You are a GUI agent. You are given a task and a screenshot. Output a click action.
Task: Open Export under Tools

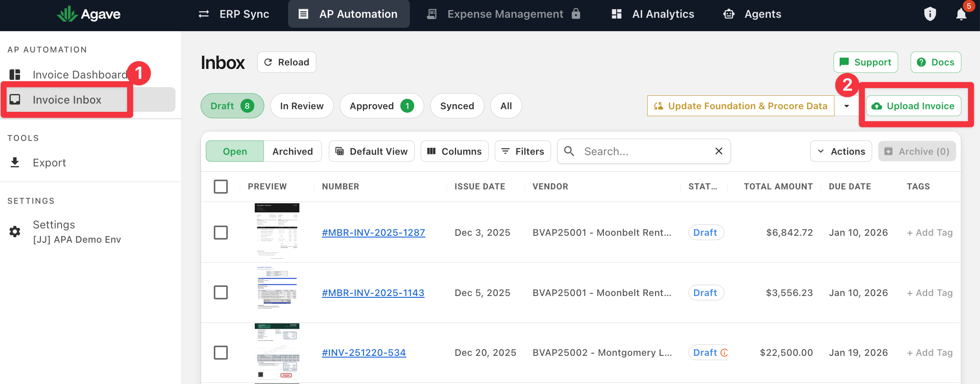pyautogui.click(x=49, y=163)
